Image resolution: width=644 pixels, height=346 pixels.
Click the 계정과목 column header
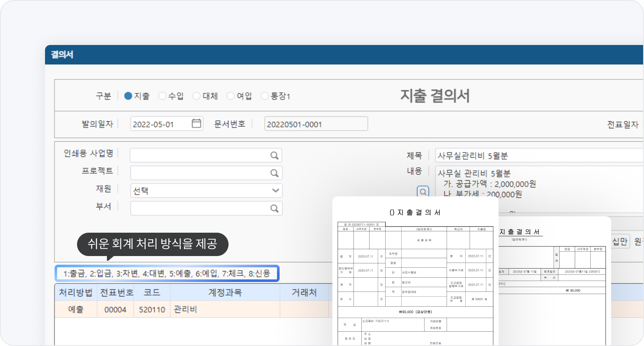pos(225,292)
